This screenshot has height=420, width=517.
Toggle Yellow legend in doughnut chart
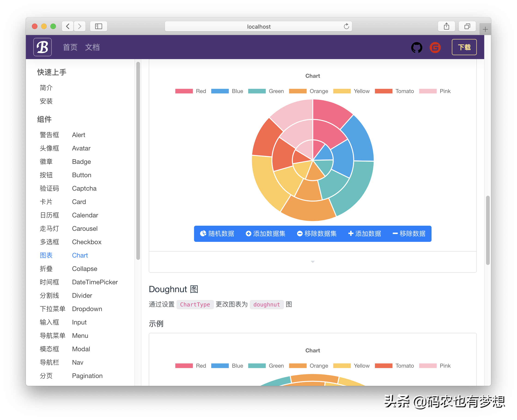pos(351,366)
